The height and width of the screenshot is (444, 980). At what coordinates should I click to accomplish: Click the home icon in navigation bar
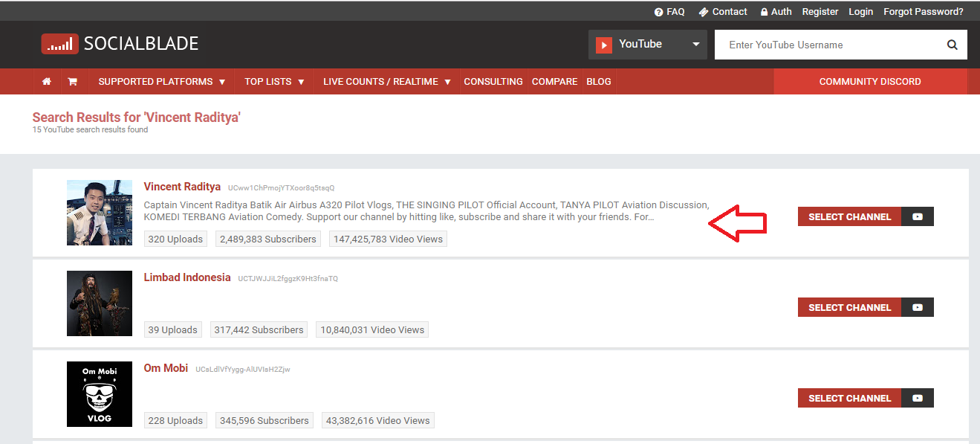46,82
